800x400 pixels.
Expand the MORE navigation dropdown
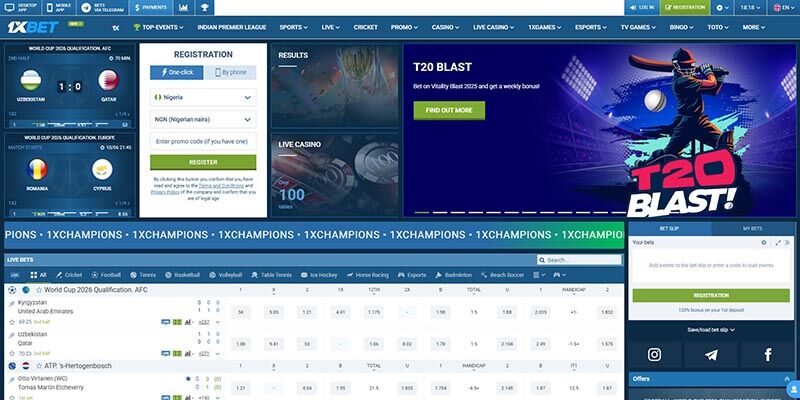[x=754, y=28]
